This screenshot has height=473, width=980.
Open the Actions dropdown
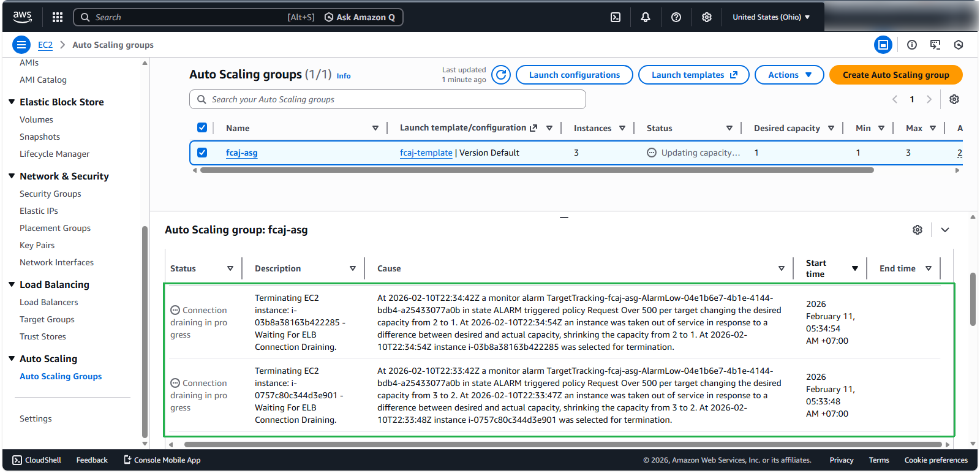(790, 75)
